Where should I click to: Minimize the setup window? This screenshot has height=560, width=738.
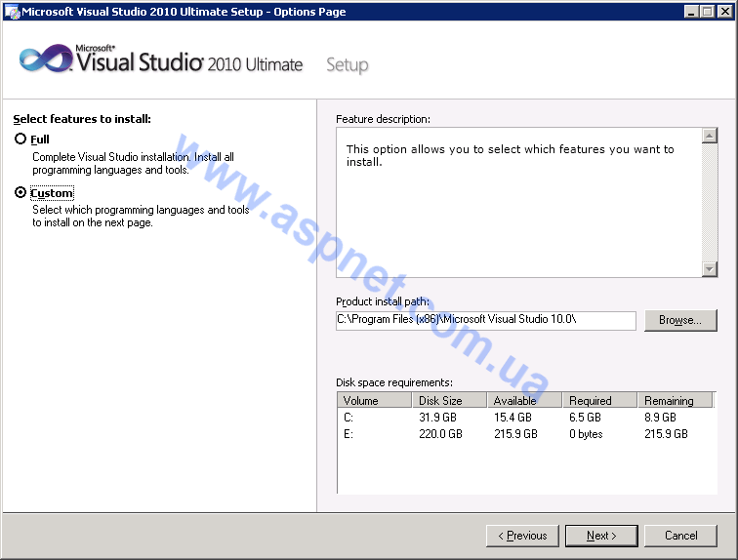(691, 12)
